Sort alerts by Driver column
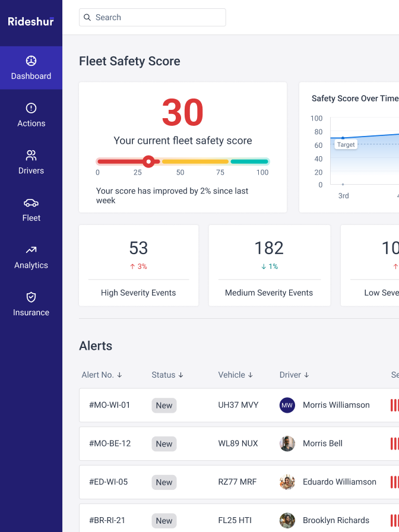The height and width of the screenshot is (532, 399). coord(294,375)
